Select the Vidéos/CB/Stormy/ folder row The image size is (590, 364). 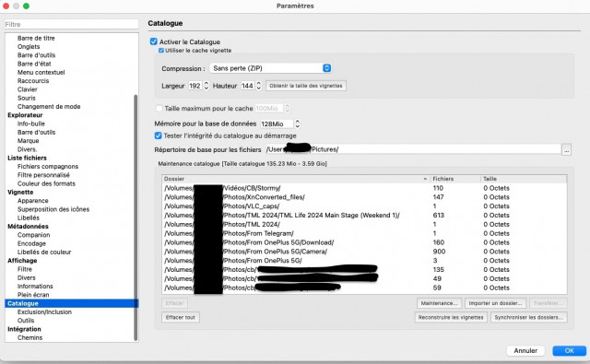point(364,188)
